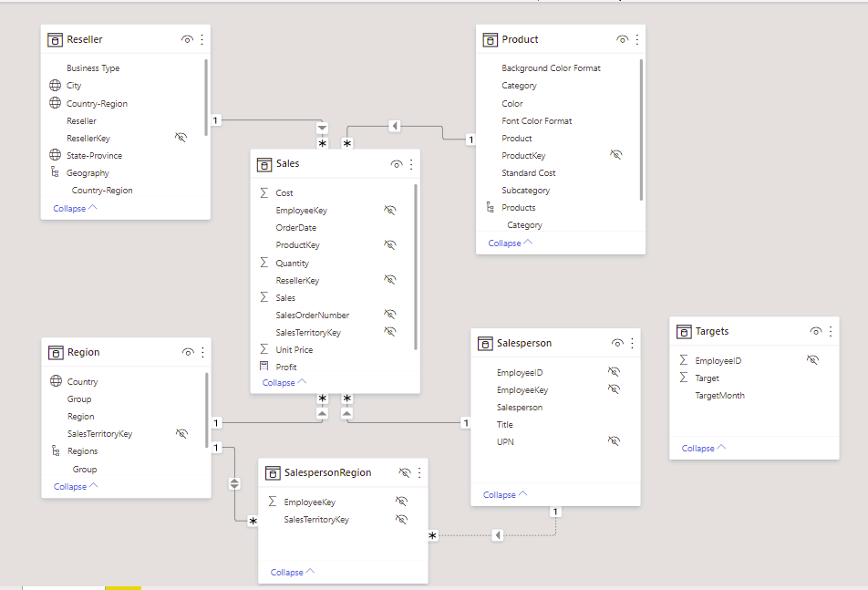Click arrow on dotted Salesperson-SalespersonRegion relationship
This screenshot has width=868, height=590.
(498, 535)
